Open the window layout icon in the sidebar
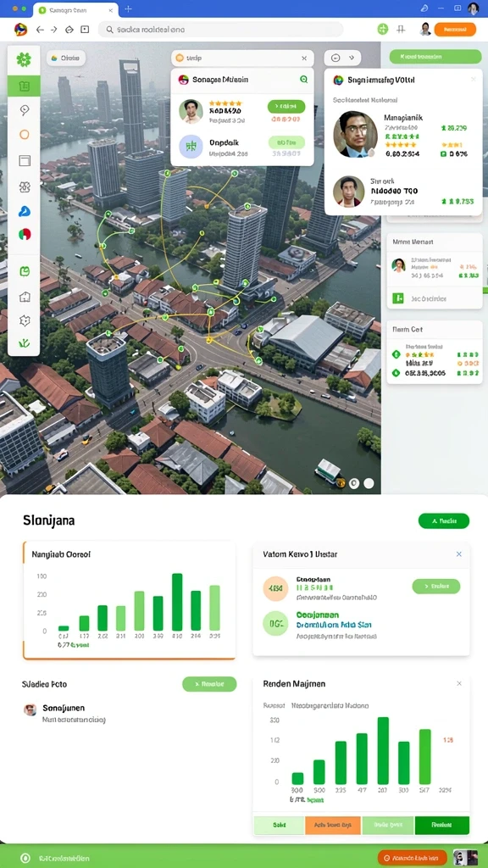 [25, 160]
